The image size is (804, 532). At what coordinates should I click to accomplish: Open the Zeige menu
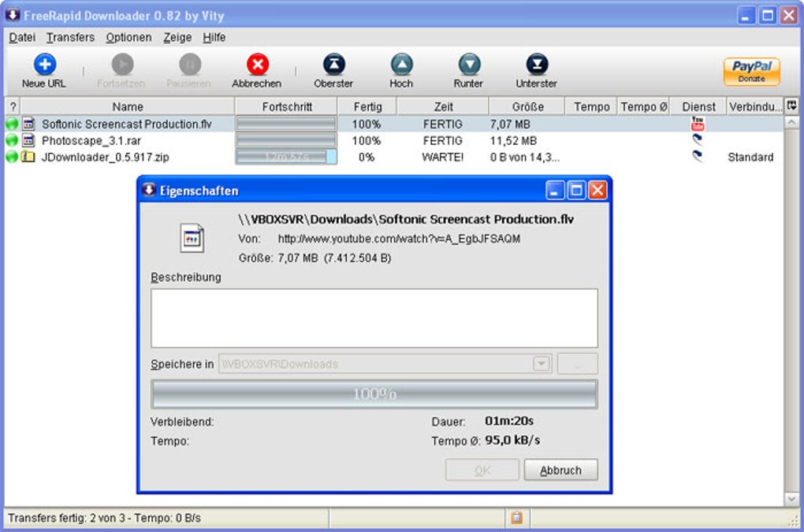click(x=177, y=37)
